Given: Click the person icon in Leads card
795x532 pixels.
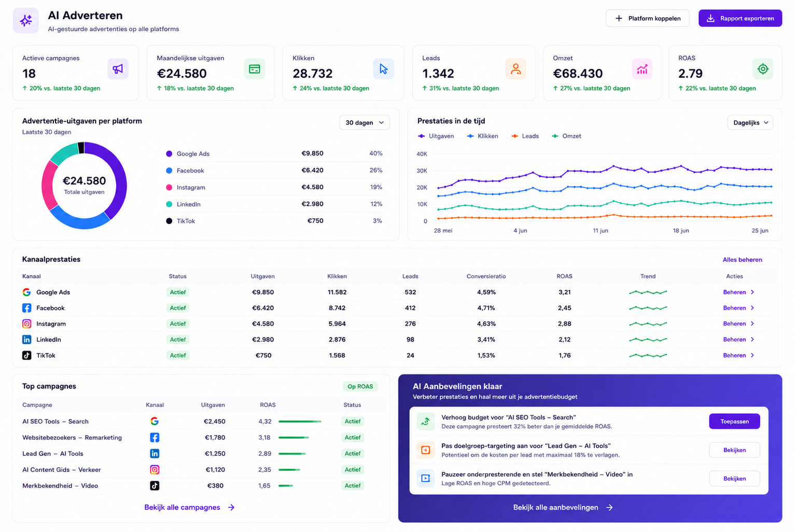Looking at the screenshot, I should pyautogui.click(x=515, y=69).
